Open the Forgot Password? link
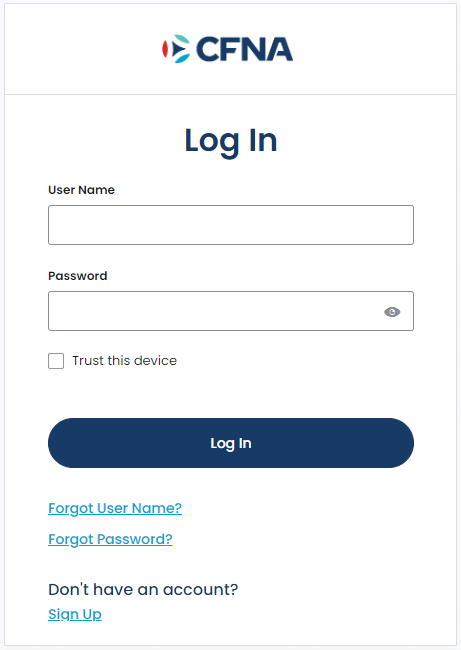 pyautogui.click(x=110, y=539)
